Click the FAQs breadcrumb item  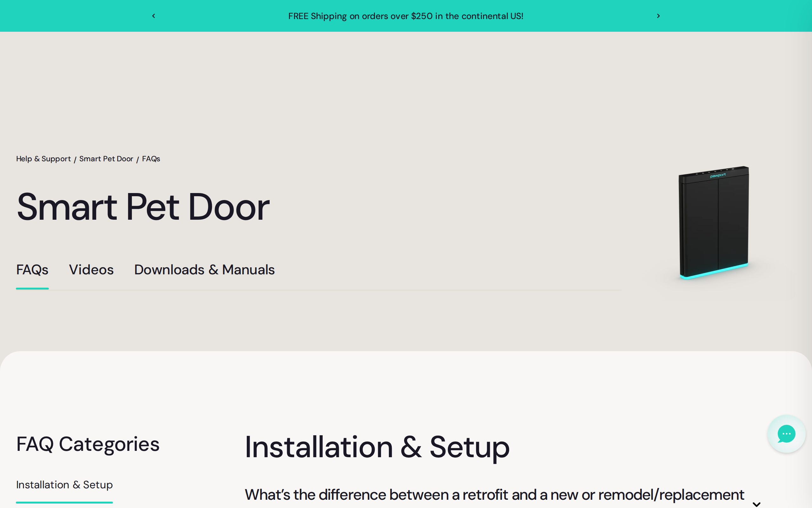pos(151,158)
